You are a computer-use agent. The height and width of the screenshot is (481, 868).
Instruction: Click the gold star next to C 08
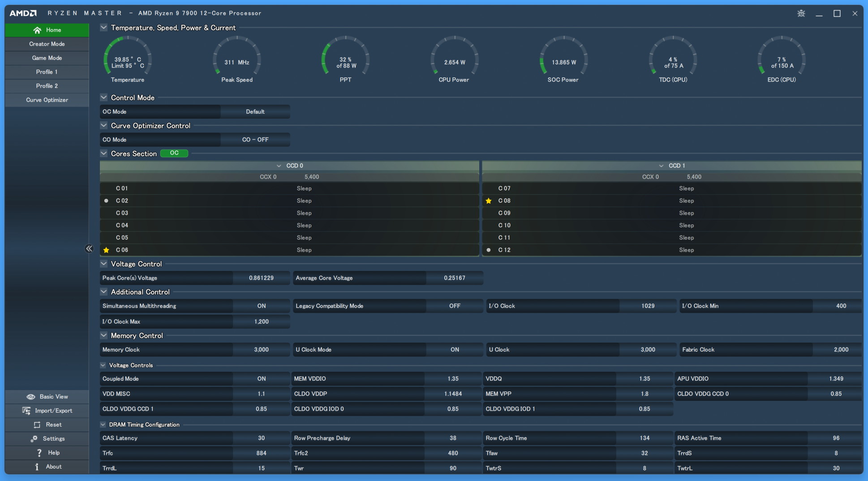(489, 201)
